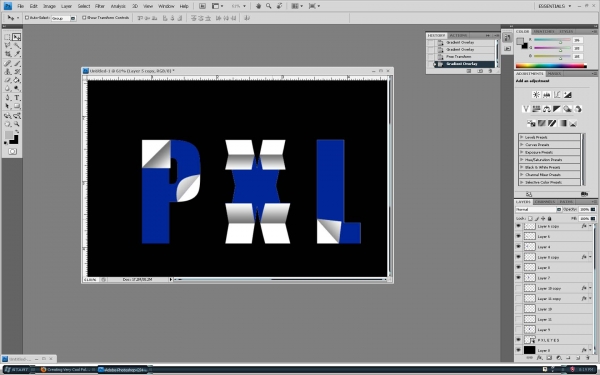
Task: Select the Zoom tool in toolbox
Action: 16,124
